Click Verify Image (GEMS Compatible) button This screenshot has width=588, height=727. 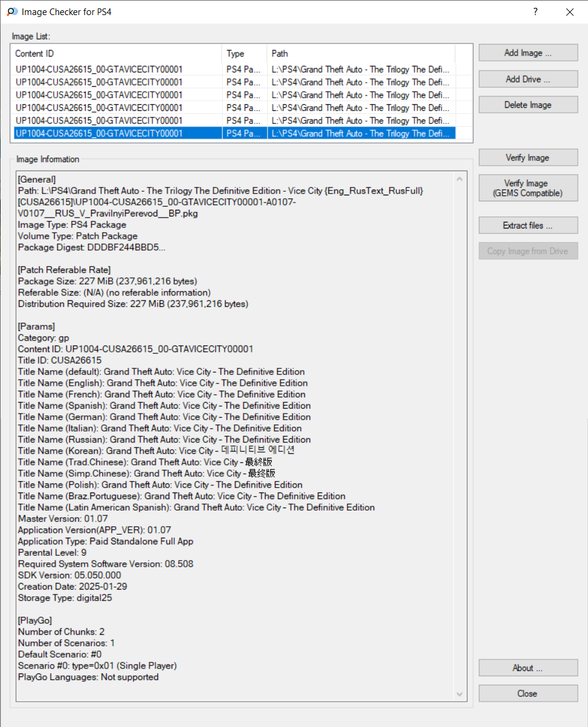coord(528,188)
